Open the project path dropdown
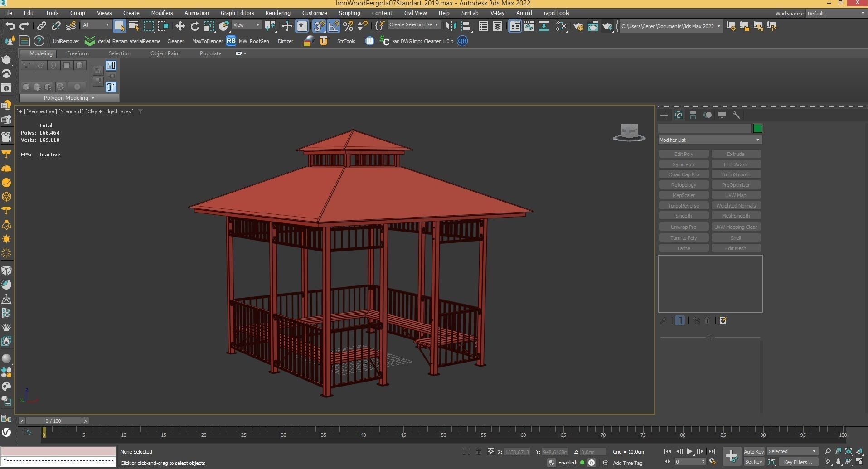 670,26
